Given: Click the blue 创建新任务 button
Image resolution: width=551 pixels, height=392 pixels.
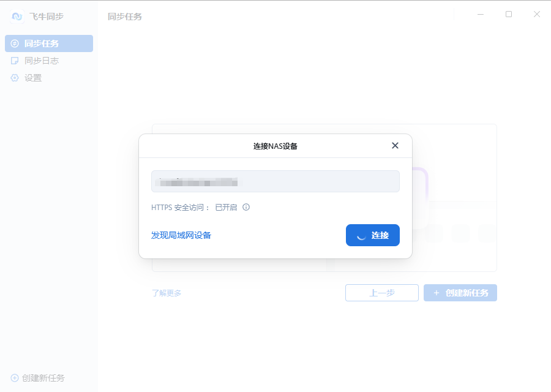Looking at the screenshot, I should click(x=460, y=293).
